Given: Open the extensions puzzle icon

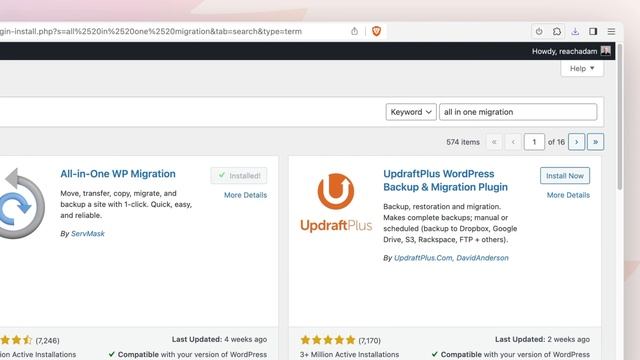Looking at the screenshot, I should (x=557, y=31).
